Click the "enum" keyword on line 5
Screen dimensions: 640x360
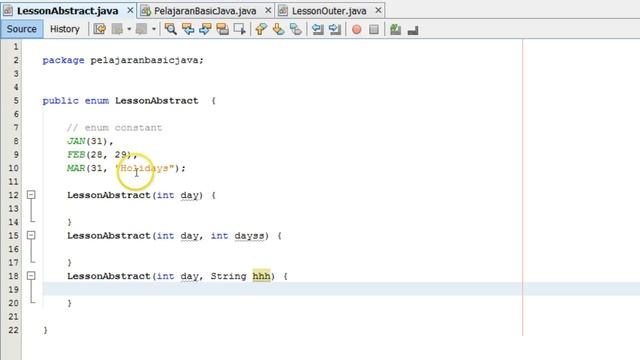pos(97,100)
